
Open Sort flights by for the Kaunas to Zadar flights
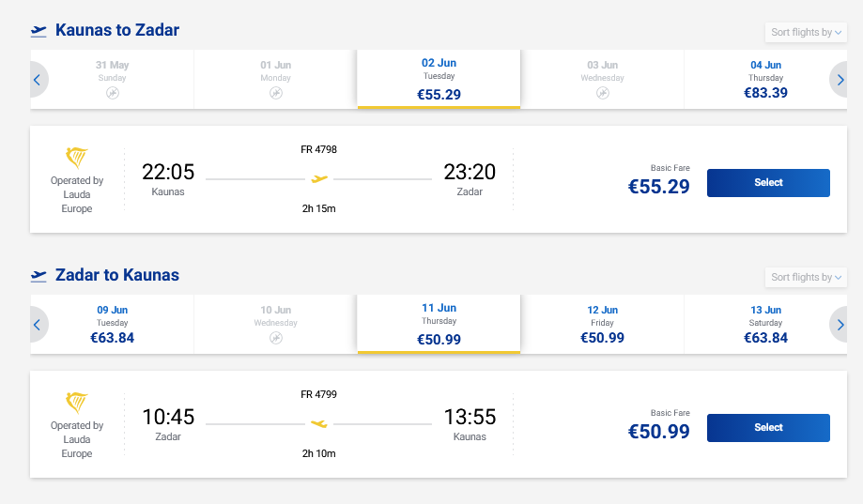807,32
